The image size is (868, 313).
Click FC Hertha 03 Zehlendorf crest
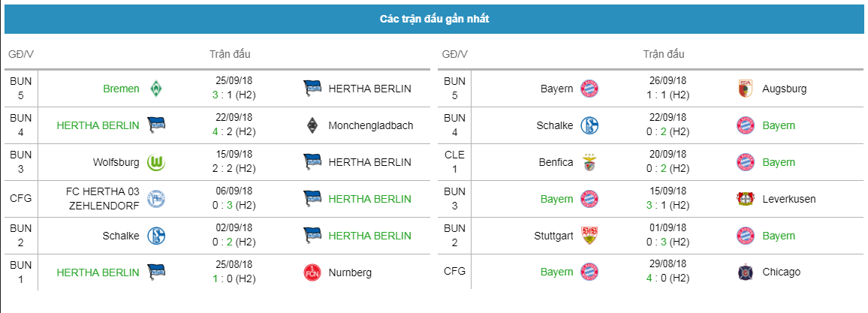[156, 199]
